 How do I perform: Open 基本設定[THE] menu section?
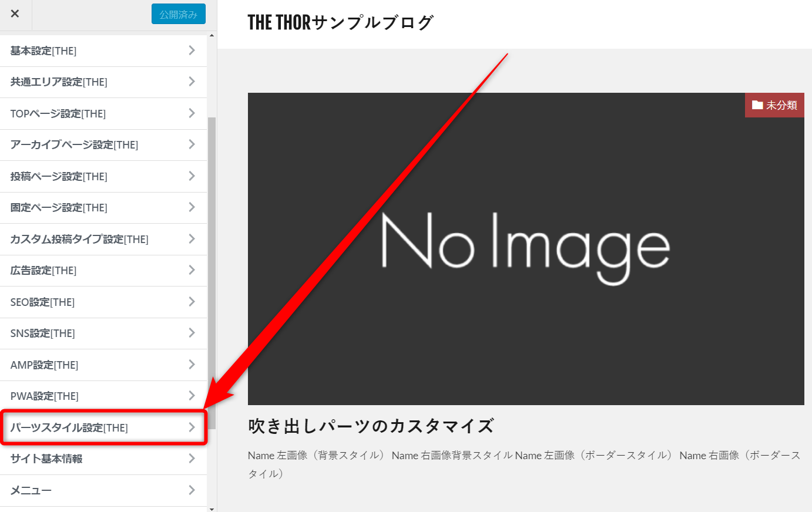point(103,50)
